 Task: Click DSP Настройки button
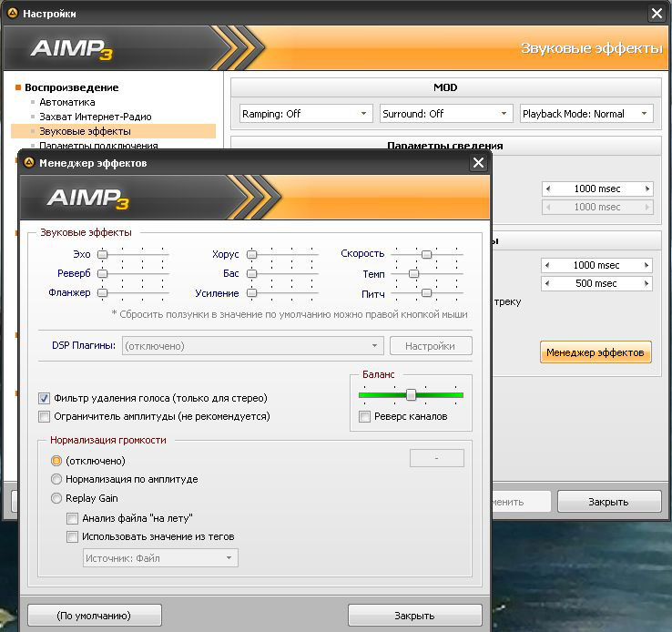point(431,346)
